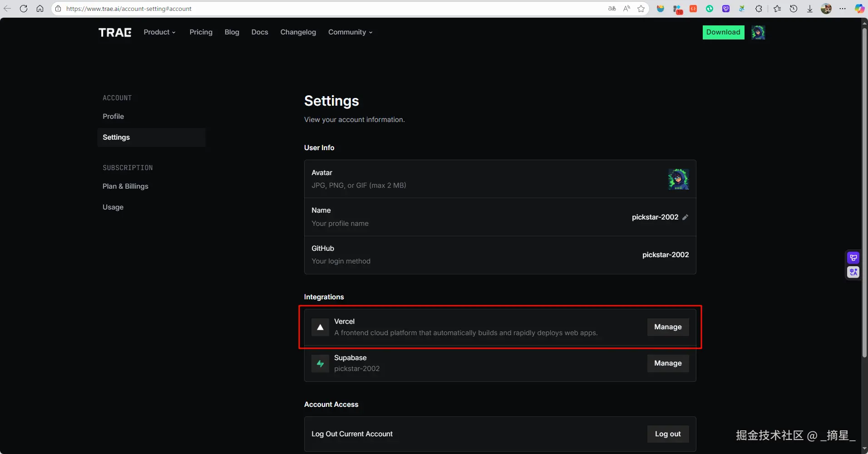Viewport: 868px width, 454px height.
Task: Open the Blog from top navigation
Action: (x=232, y=32)
